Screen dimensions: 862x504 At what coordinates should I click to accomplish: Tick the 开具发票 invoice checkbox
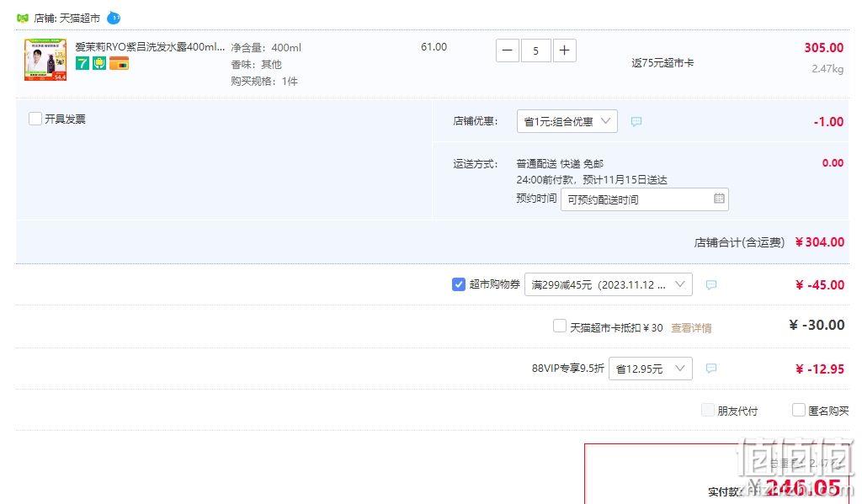35,119
